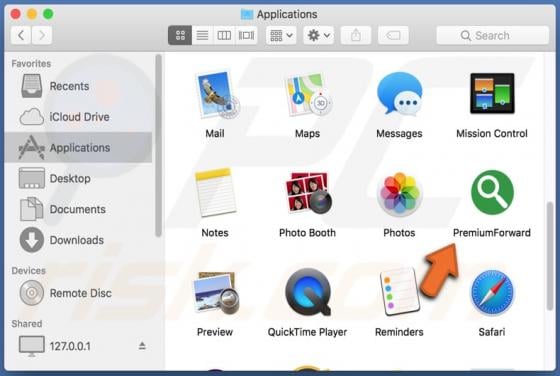Viewport: 560px width, 376px height.
Task: Switch to icon view
Action: click(x=180, y=35)
